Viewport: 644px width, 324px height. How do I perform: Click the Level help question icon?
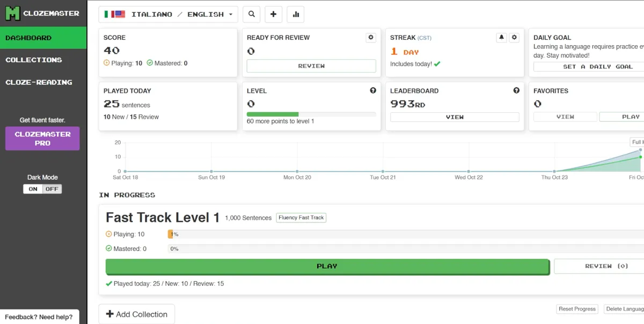(373, 91)
